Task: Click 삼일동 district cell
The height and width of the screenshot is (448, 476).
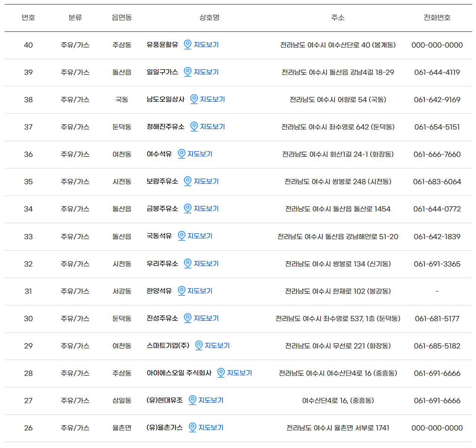Action: 122,400
